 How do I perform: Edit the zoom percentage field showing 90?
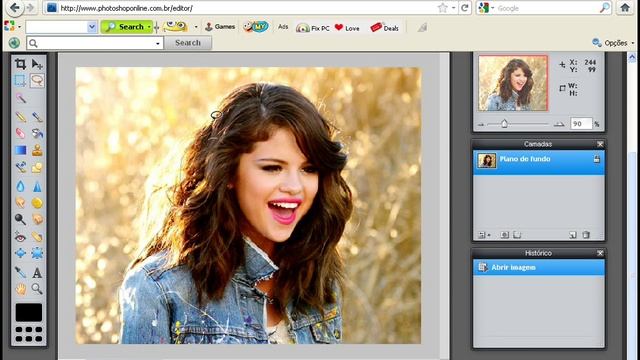[x=580, y=124]
